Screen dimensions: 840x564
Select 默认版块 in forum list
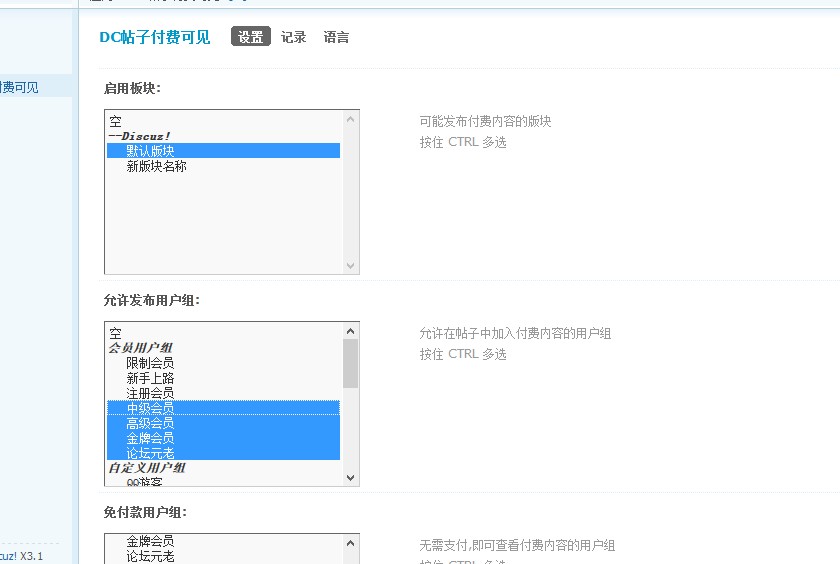[x=223, y=151]
